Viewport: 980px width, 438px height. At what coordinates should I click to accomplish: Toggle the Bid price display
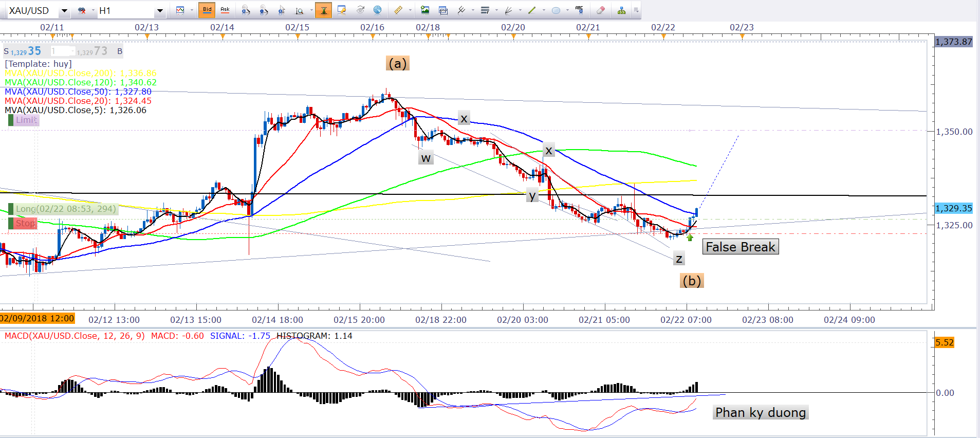(x=207, y=10)
